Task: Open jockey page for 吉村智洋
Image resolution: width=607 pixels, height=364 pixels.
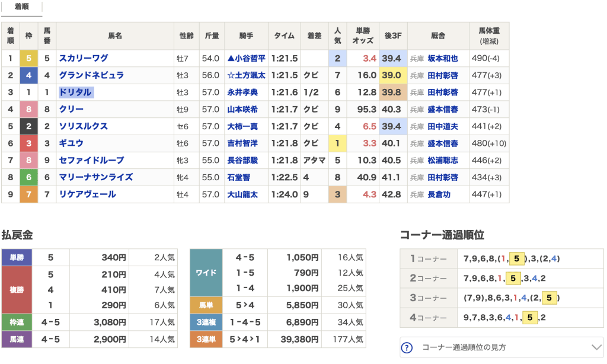Action: pyautogui.click(x=242, y=143)
